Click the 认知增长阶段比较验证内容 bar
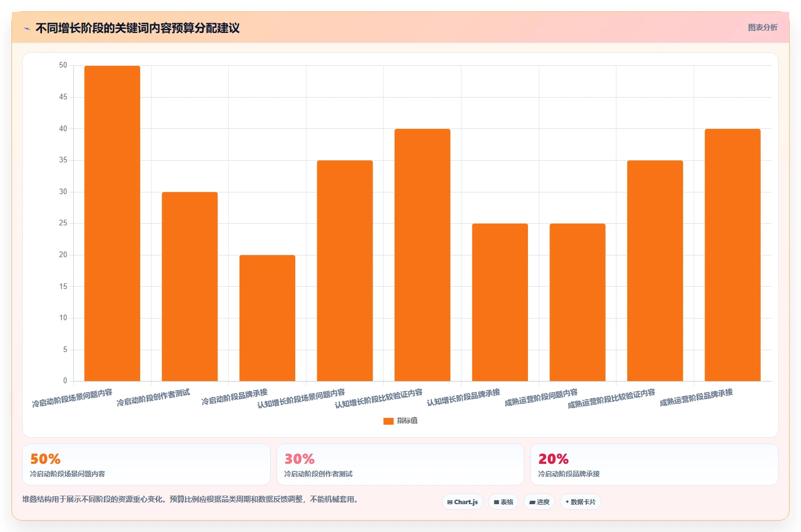This screenshot has width=801, height=532. 422,255
